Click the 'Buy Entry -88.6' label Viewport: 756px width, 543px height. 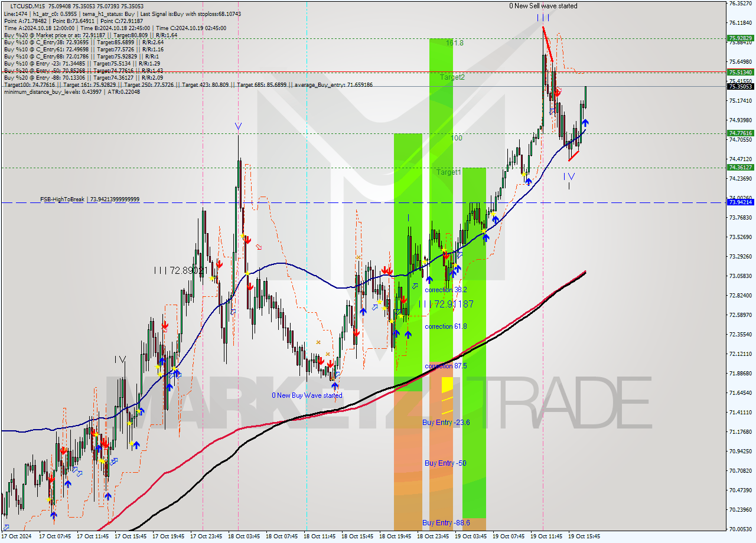(446, 523)
